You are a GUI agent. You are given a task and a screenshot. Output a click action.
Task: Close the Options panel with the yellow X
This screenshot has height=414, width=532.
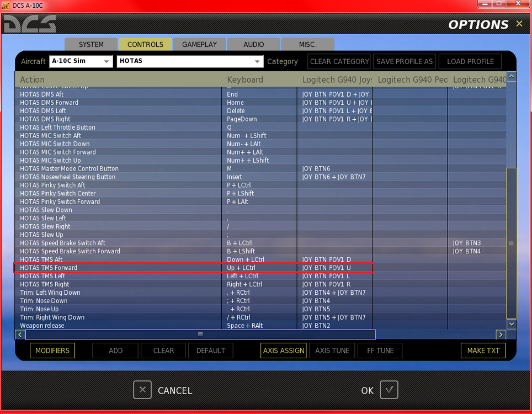(519, 24)
